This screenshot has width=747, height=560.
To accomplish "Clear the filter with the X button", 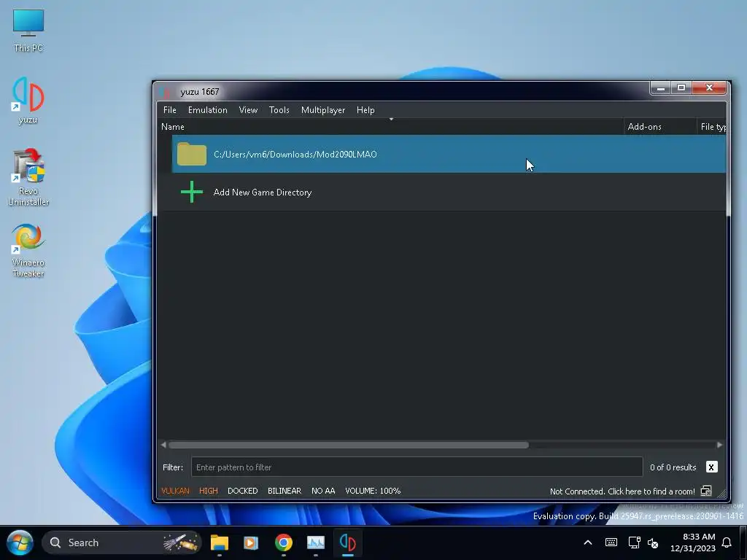I will pos(711,467).
